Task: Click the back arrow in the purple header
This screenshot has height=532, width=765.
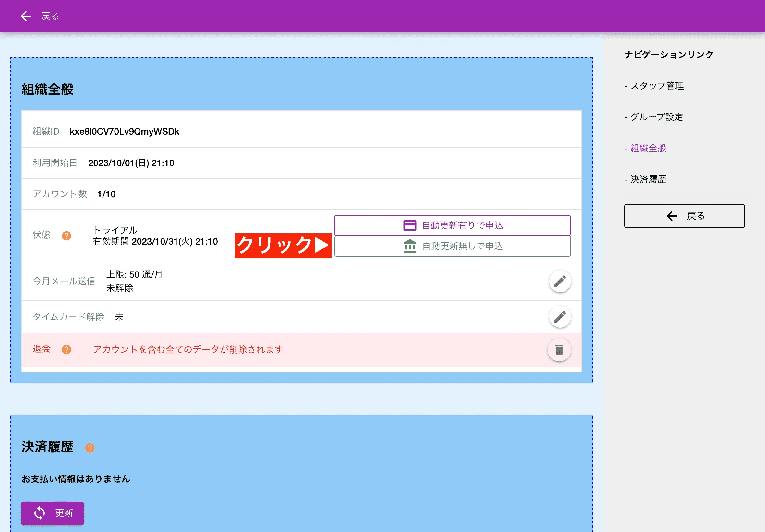Action: coord(26,16)
